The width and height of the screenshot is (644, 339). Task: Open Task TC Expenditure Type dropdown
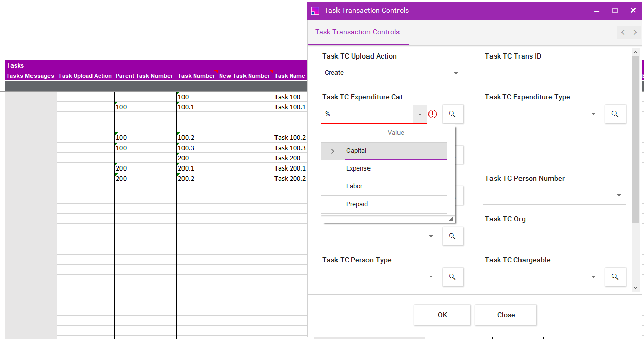[x=593, y=114]
